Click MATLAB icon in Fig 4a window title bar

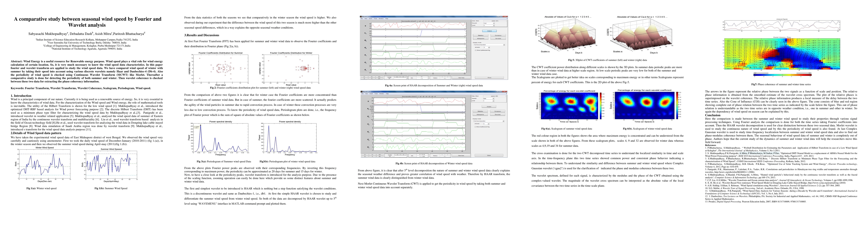(x=361, y=17)
